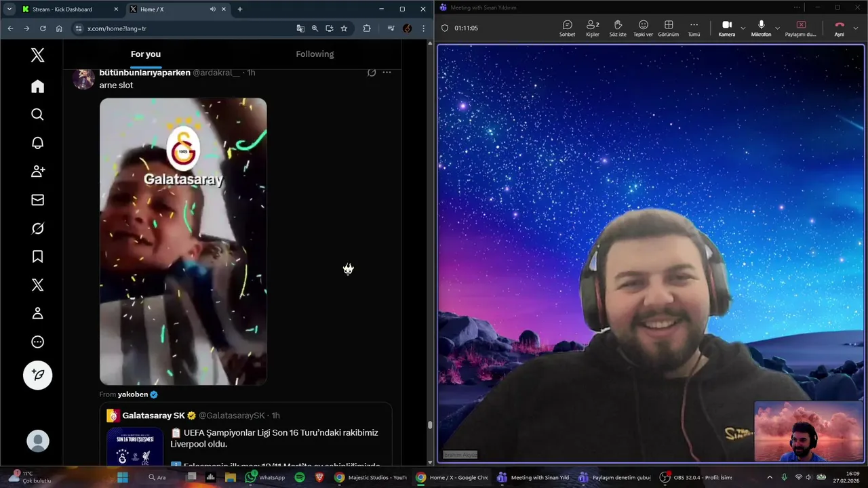Open Chrome profile avatar
The height and width of the screenshot is (488, 868).
click(407, 28)
